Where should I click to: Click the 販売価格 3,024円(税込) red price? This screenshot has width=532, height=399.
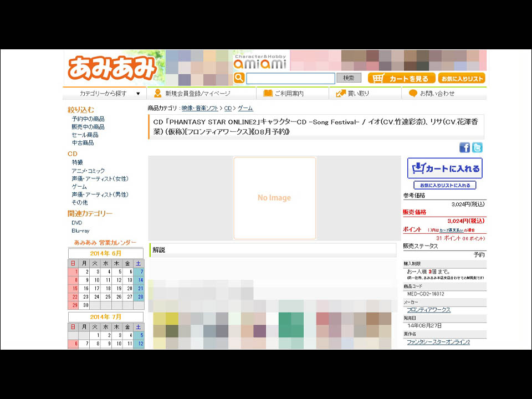tap(466, 221)
